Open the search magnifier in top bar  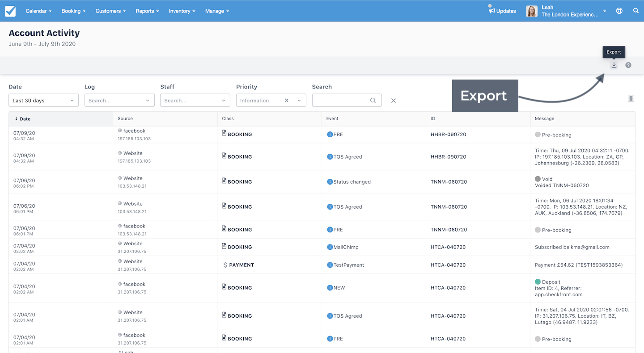[636, 11]
